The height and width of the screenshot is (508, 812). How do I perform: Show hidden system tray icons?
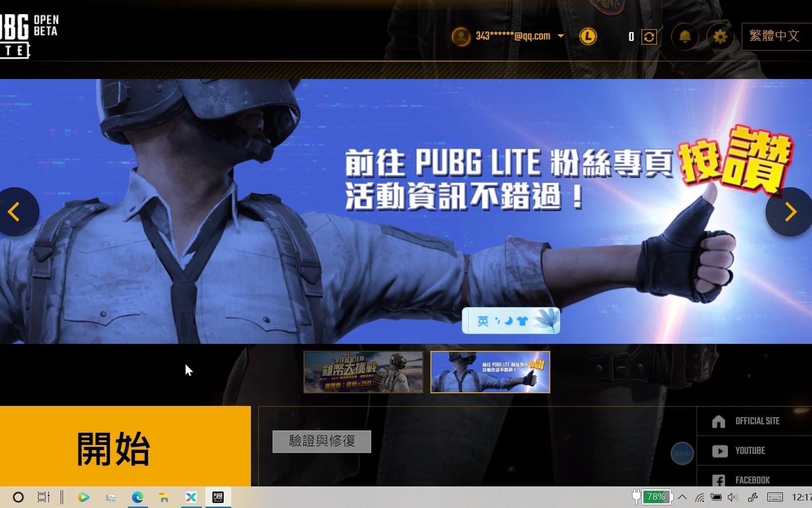pyautogui.click(x=683, y=497)
